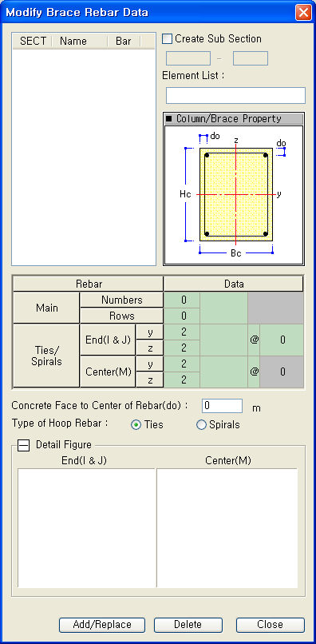This screenshot has width=316, height=644.
Task: Click the End(I & J) detail figure pane
Action: coord(87,528)
